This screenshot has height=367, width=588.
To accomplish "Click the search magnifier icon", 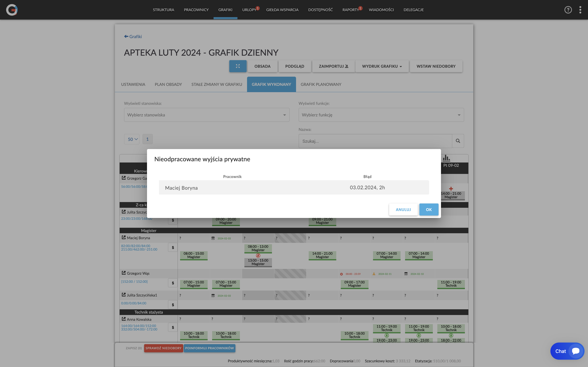I will 458,141.
